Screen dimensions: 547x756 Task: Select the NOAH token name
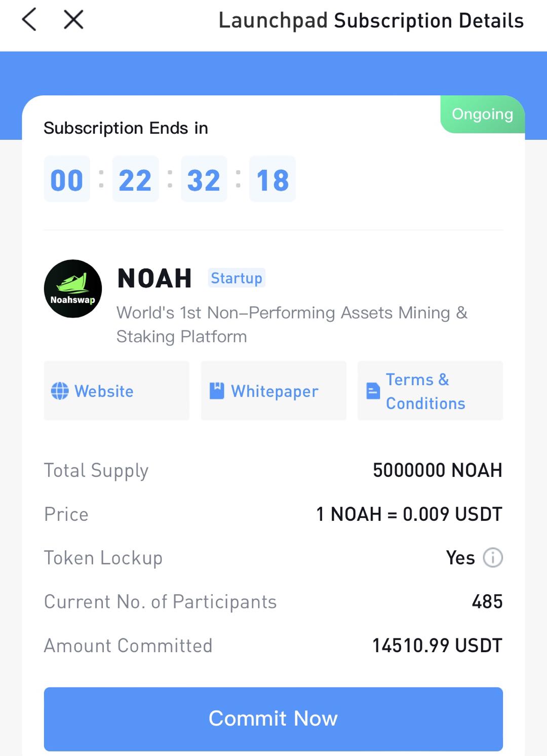tap(154, 279)
